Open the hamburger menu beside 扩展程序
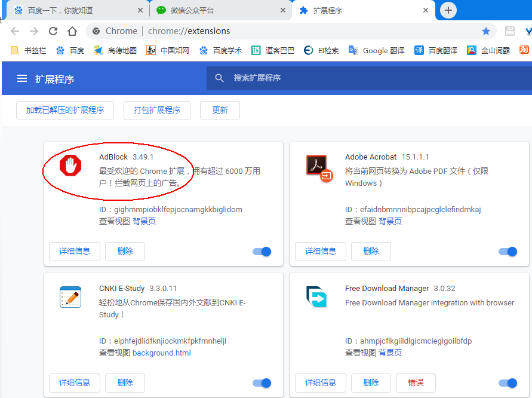 pos(22,79)
